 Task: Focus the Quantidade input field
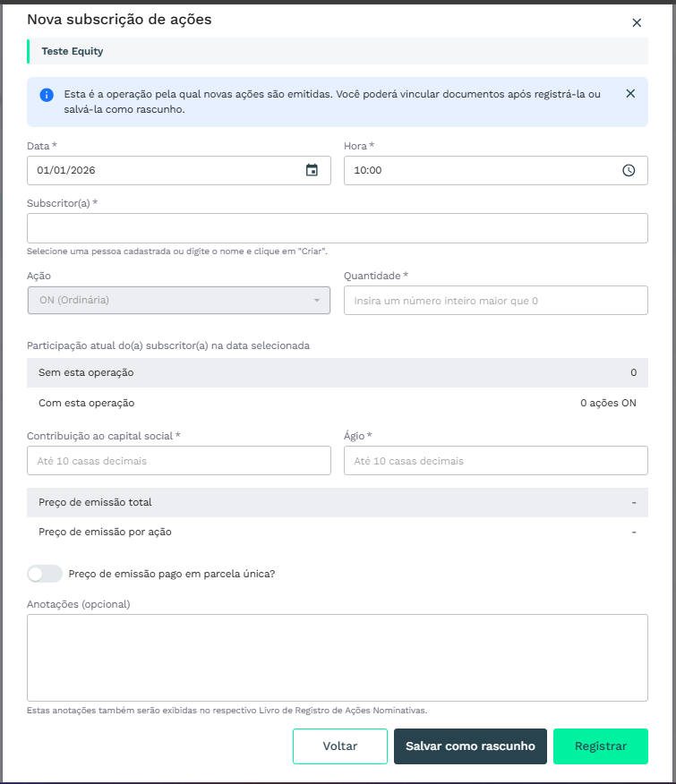click(495, 301)
